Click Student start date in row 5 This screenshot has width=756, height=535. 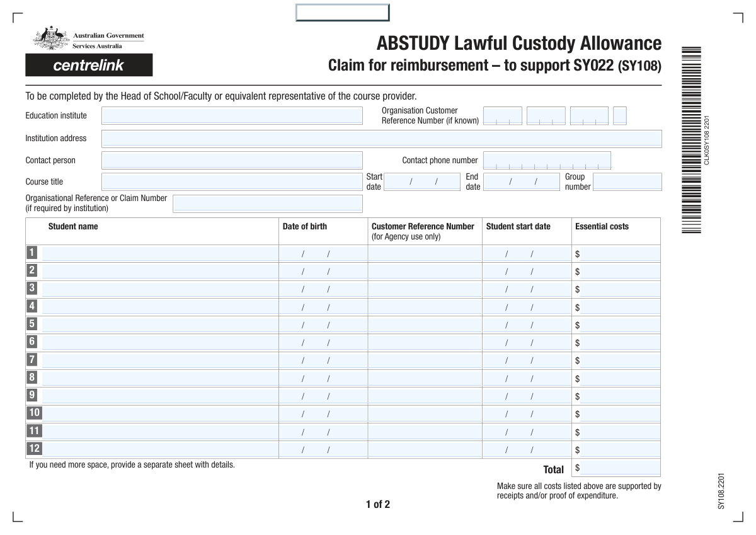tap(527, 325)
